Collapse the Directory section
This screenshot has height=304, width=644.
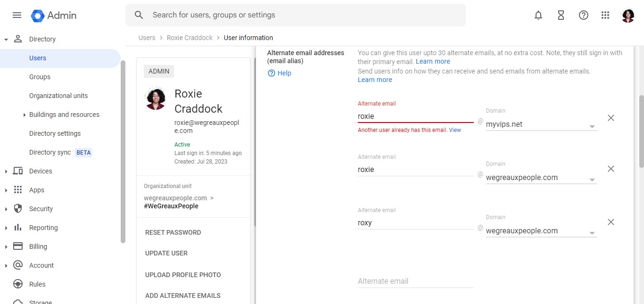(x=6, y=40)
